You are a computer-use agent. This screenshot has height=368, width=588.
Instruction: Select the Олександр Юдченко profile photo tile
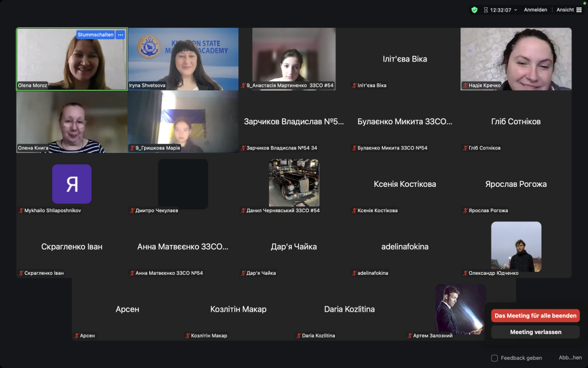[x=516, y=246]
